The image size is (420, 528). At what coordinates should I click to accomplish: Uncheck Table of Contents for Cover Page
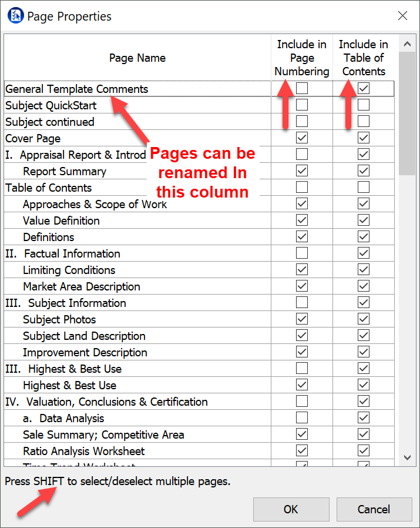coord(364,138)
